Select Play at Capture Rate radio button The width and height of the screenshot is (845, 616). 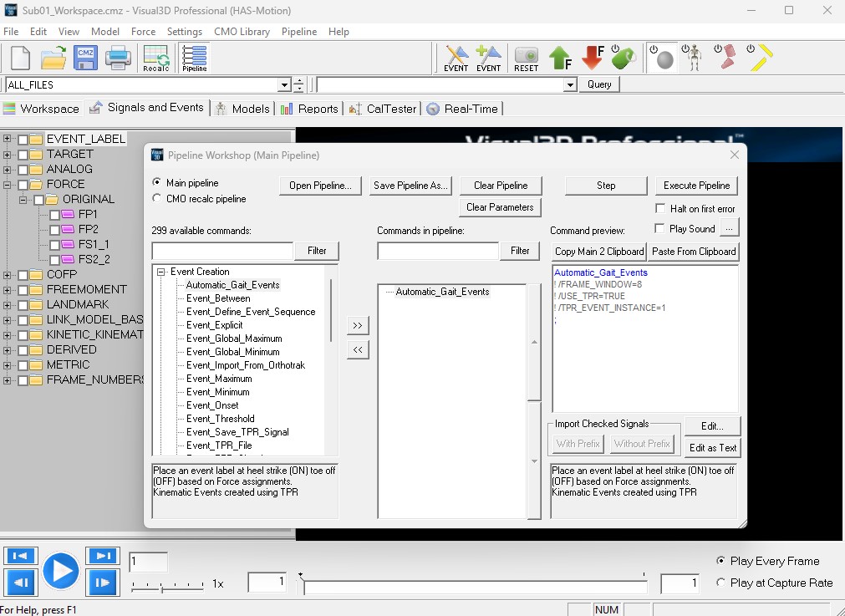point(720,583)
